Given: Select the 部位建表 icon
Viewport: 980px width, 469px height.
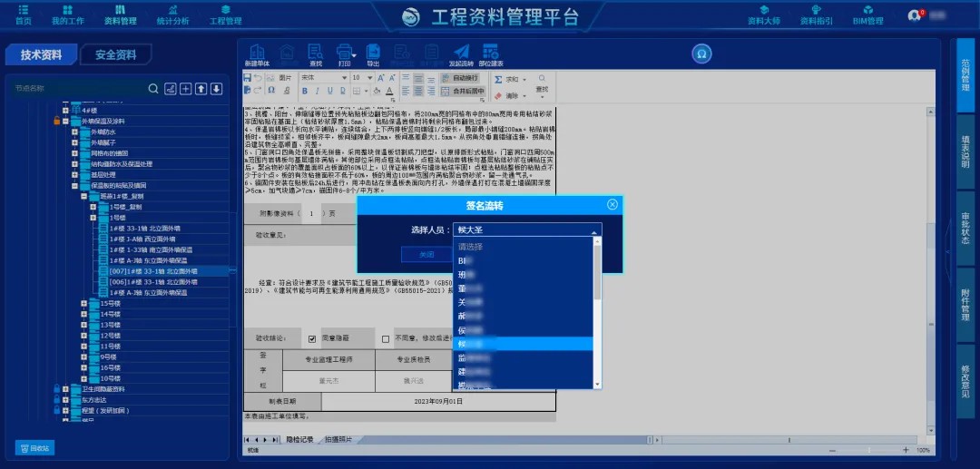Looking at the screenshot, I should point(491,52).
